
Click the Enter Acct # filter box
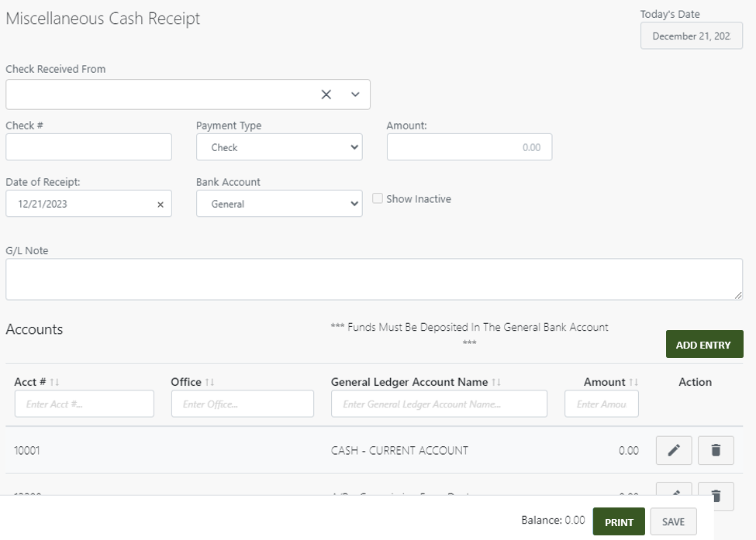click(x=84, y=404)
